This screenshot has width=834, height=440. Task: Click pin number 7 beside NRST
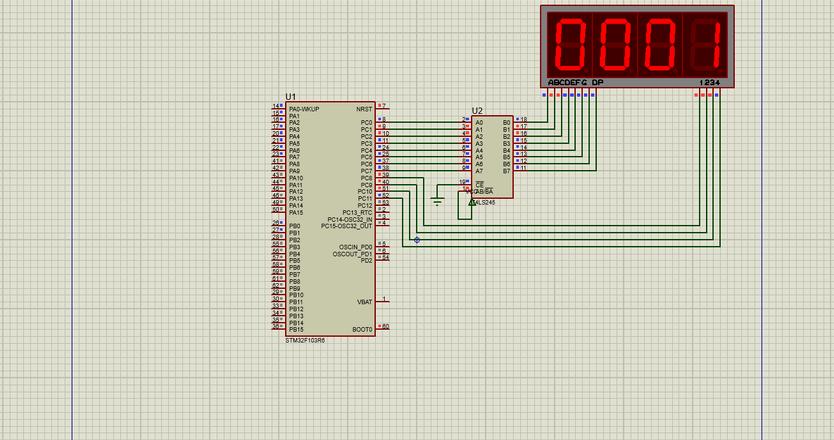click(383, 106)
